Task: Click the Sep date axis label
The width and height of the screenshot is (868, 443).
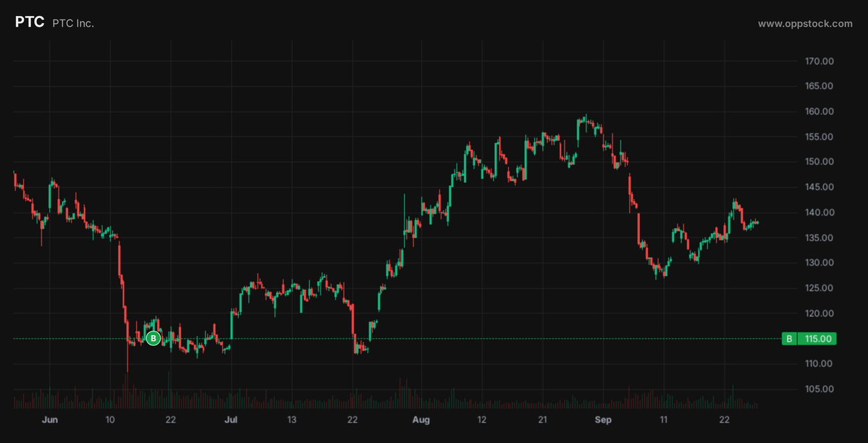Action: point(603,421)
